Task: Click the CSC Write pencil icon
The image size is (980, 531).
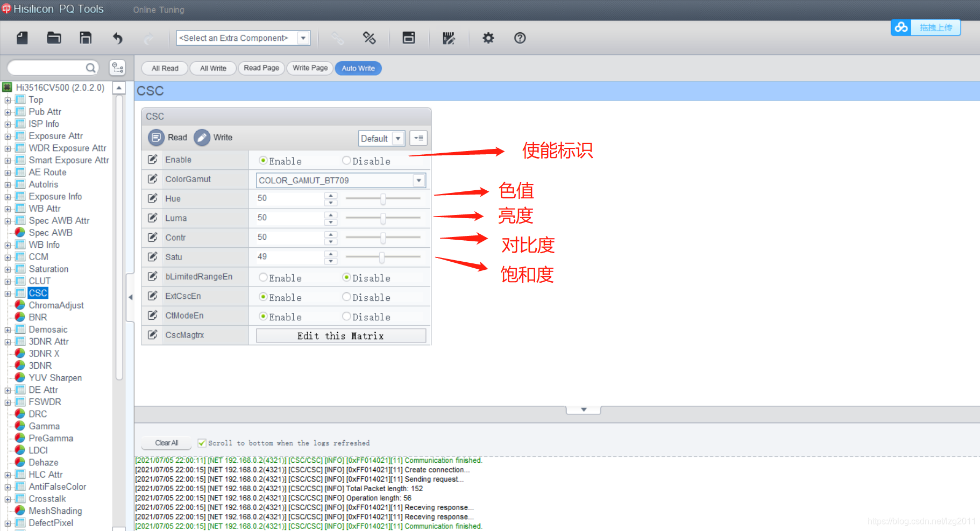Action: coord(202,138)
